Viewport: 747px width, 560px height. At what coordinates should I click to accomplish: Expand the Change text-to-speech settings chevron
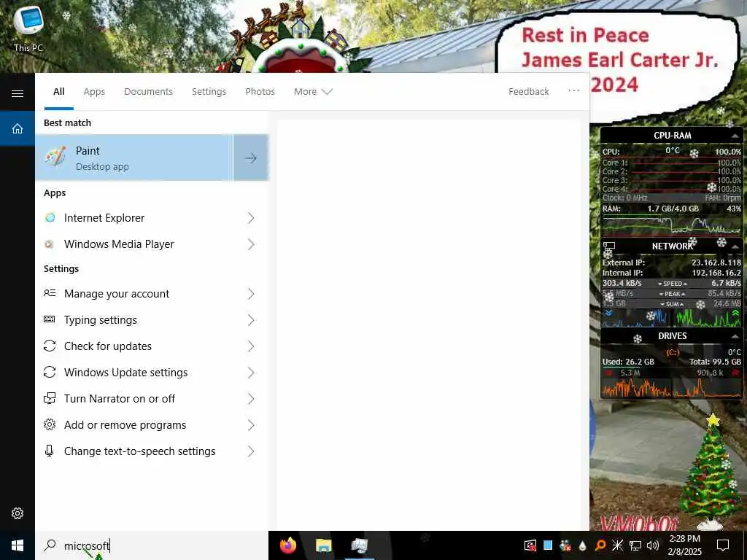[x=251, y=451]
